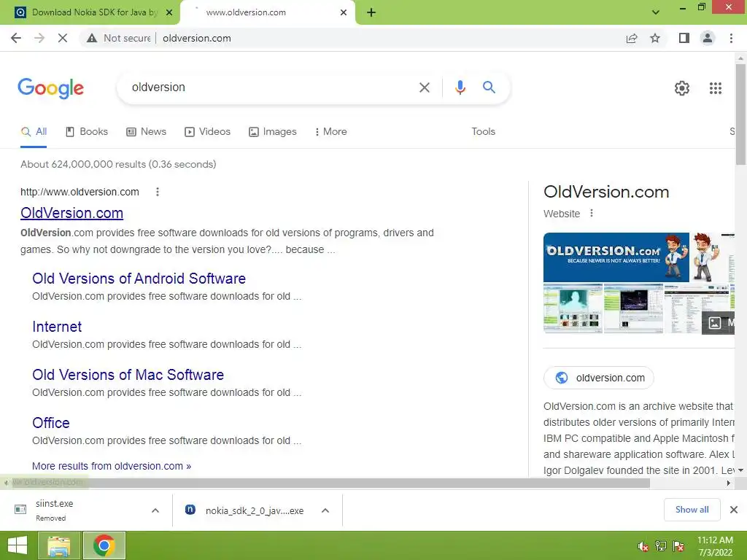The height and width of the screenshot is (560, 747).
Task: Open More results from oldversion.com
Action: [112, 466]
